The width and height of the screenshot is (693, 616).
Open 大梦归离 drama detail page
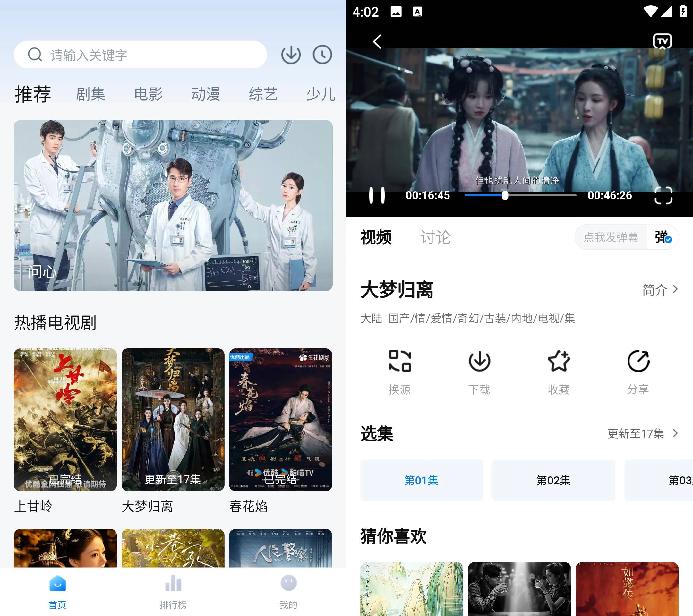172,420
